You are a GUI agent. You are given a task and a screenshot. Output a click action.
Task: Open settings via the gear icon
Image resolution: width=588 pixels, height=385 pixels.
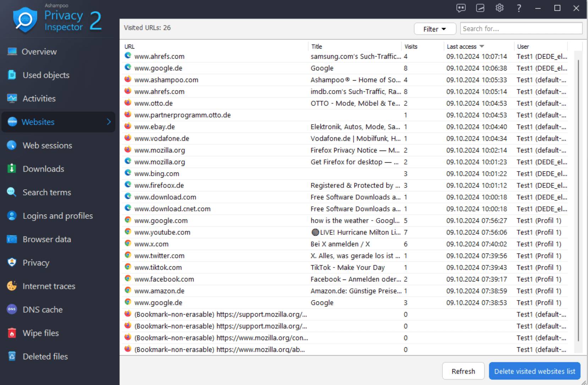(499, 8)
